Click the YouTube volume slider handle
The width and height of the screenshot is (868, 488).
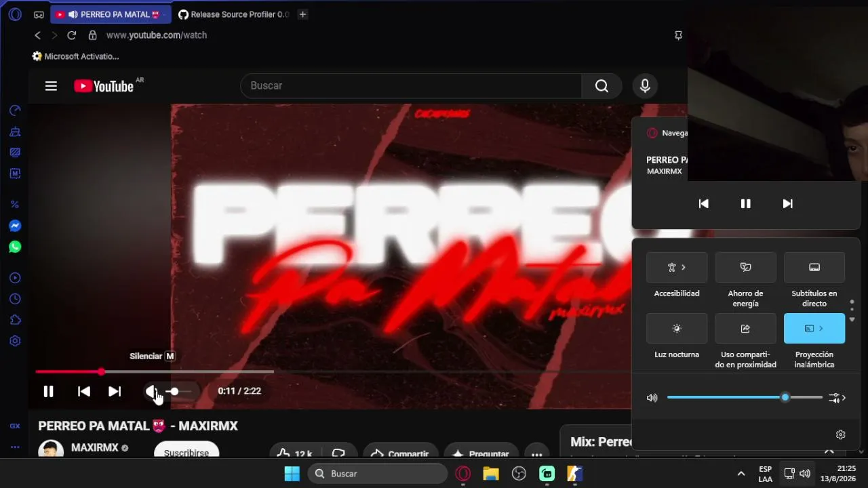(174, 391)
